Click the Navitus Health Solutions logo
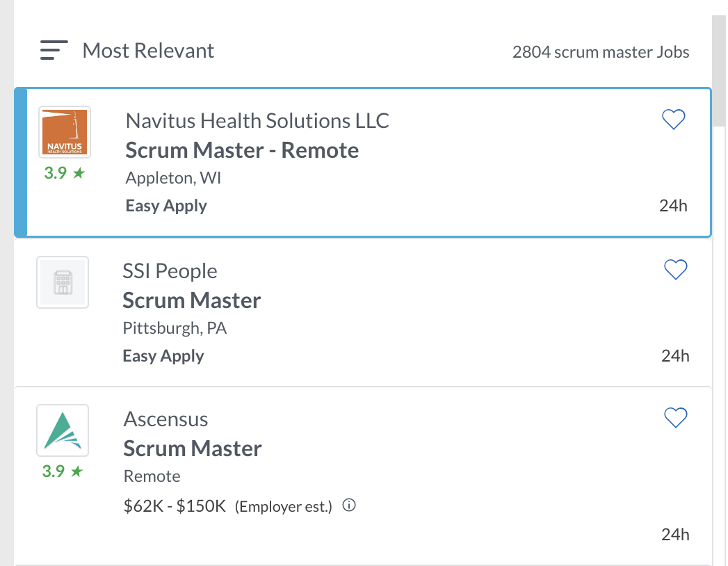The width and height of the screenshot is (728, 566). [x=65, y=132]
